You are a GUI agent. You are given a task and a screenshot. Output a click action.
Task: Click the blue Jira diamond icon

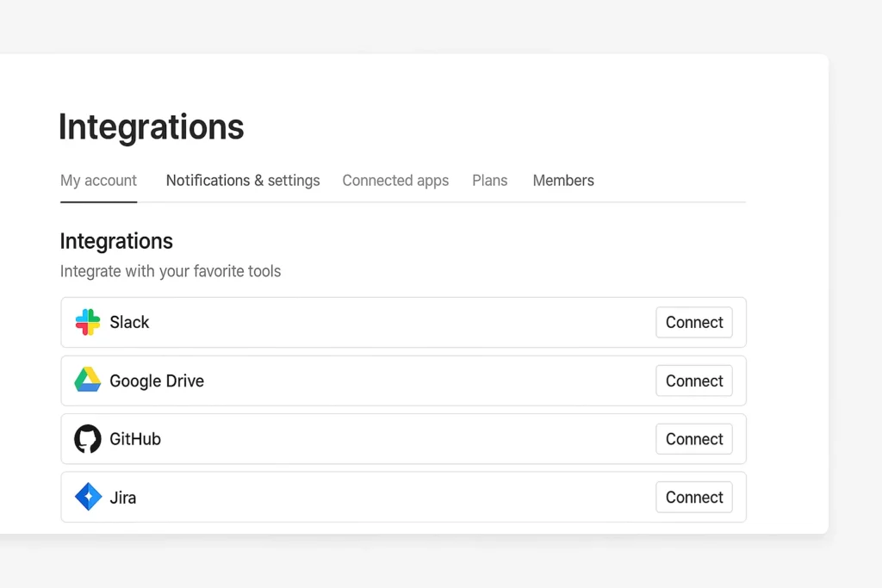(88, 497)
